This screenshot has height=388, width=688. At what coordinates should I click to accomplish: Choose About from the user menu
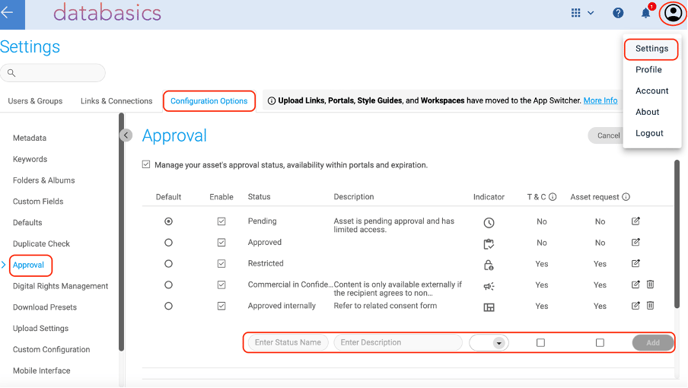647,112
